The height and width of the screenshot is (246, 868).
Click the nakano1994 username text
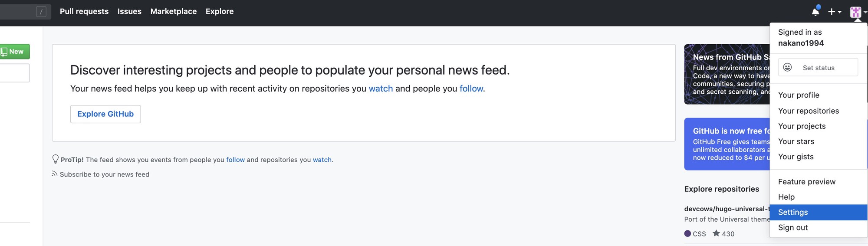801,43
